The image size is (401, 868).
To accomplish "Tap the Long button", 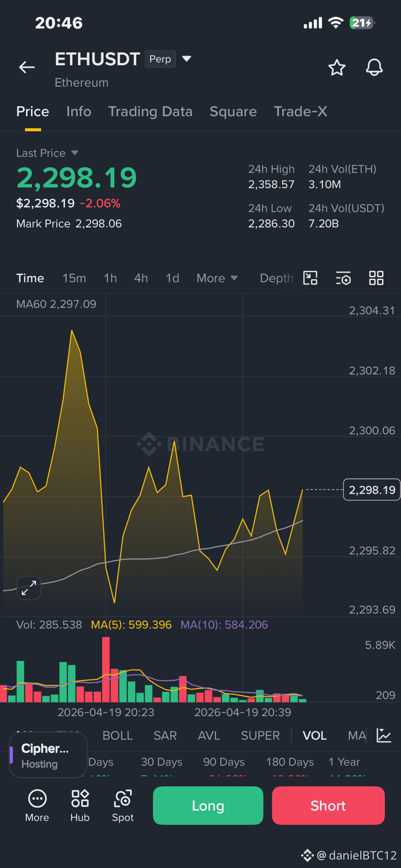I will [208, 806].
